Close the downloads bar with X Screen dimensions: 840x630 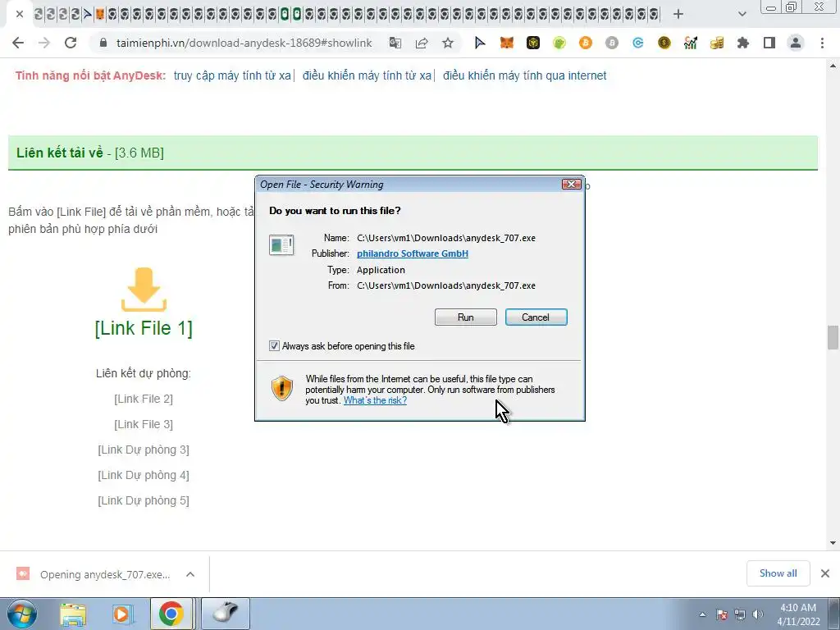pos(825,573)
